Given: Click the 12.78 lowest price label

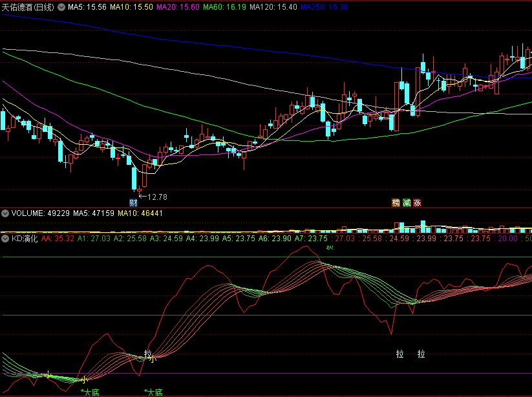Looking at the screenshot, I should tap(158, 197).
